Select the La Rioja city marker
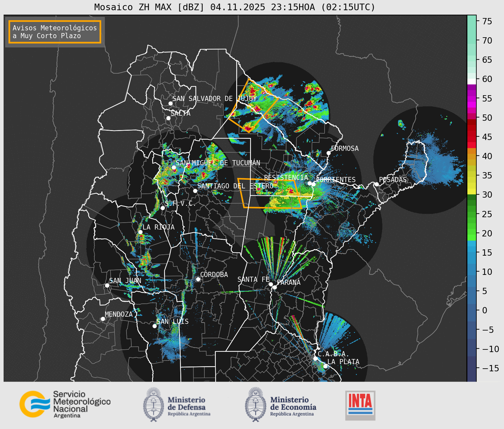Viewport: 504px width, 429px height. [140, 232]
